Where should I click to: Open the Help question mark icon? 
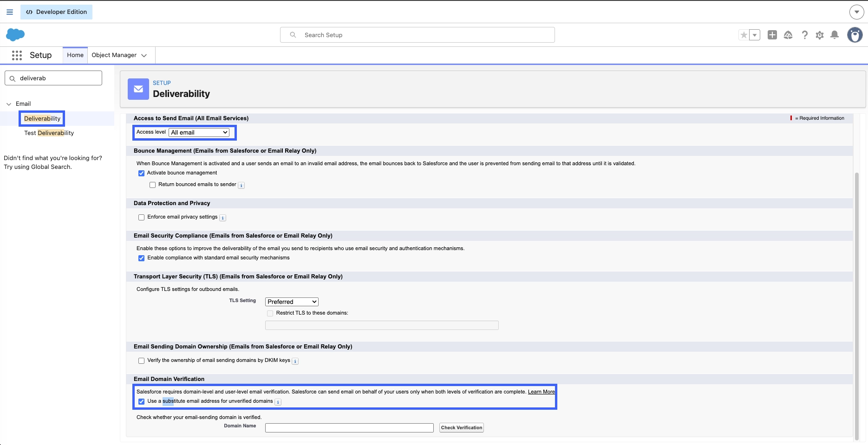coord(805,35)
